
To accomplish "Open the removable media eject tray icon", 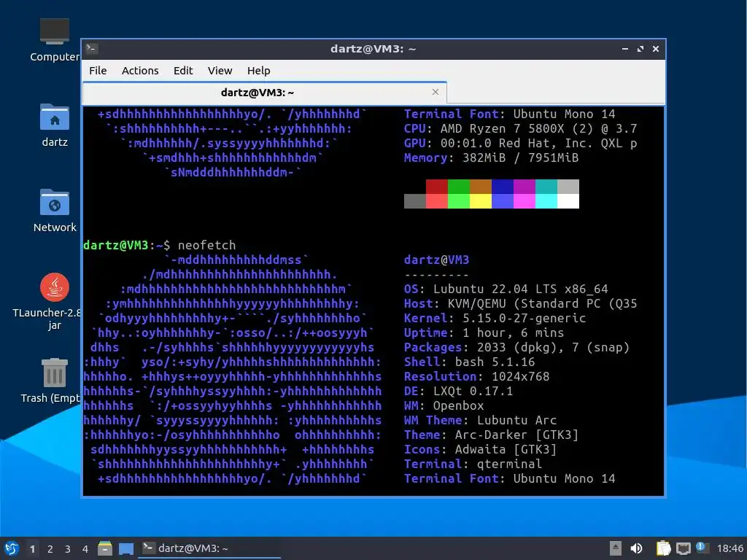I will (616, 548).
